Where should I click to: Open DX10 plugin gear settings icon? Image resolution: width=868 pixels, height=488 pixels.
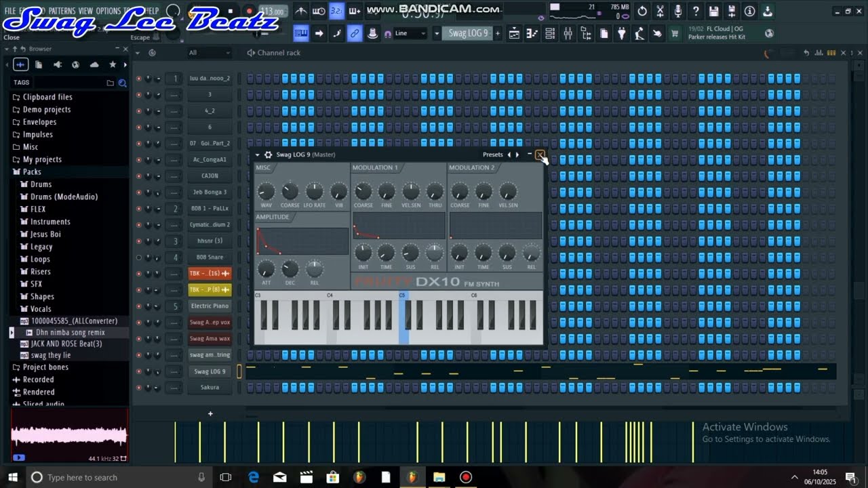[x=268, y=155]
